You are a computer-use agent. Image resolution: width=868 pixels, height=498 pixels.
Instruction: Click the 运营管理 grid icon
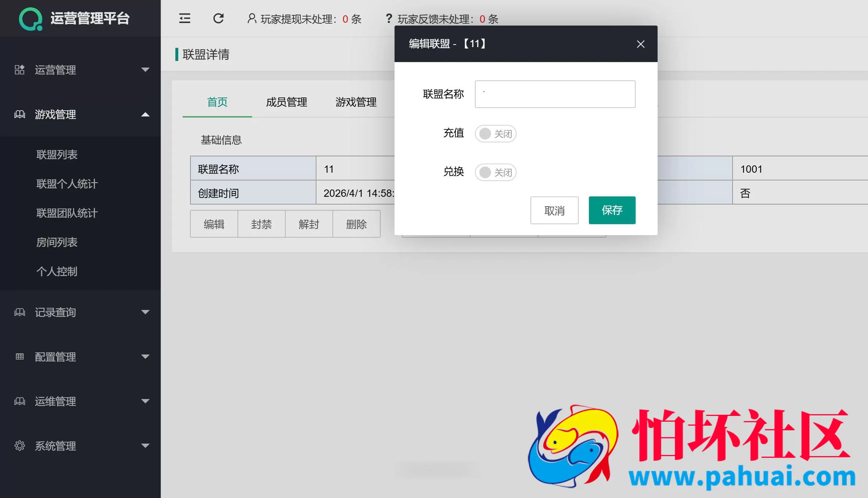pos(19,69)
